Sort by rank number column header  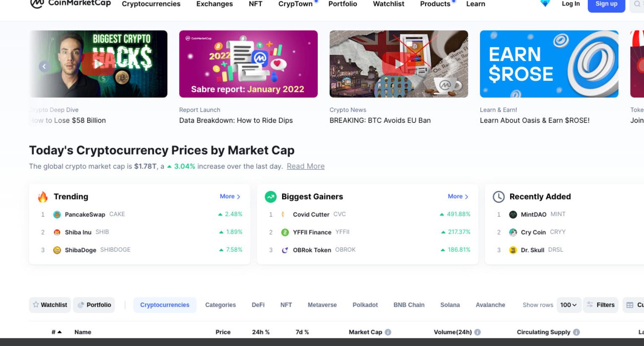pos(57,332)
